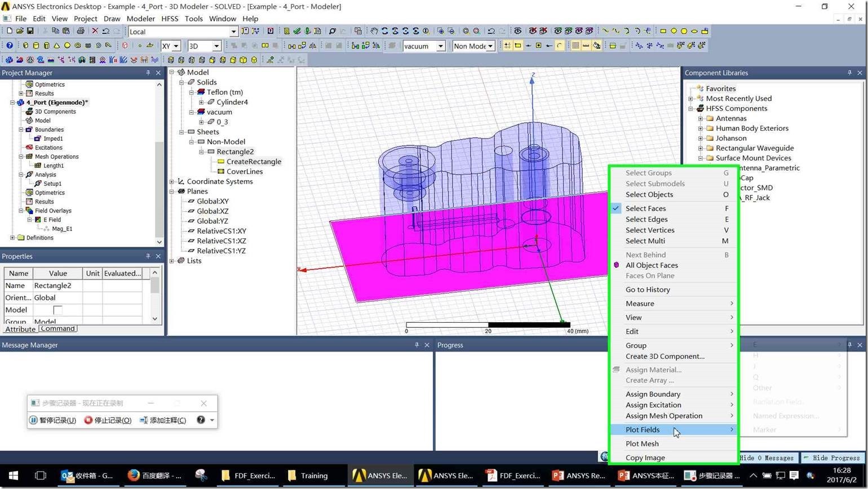Screen dimensions: 868x489
Task: Open the 3D movement mode dropdown
Action: 216,46
